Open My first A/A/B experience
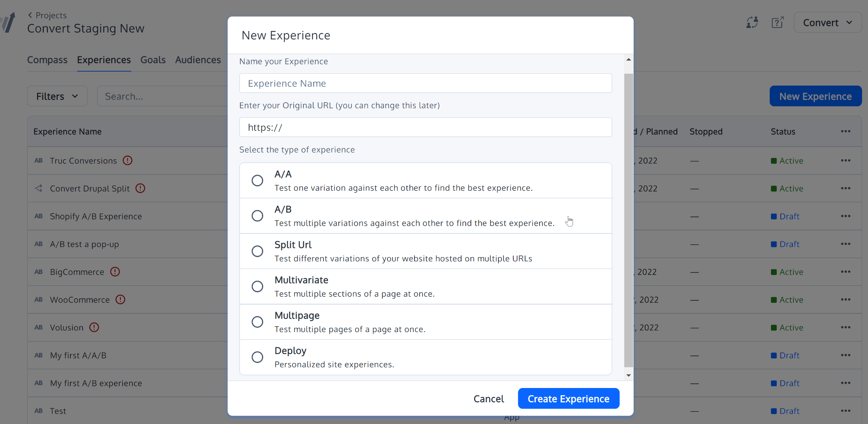This screenshot has height=424, width=868. tap(78, 355)
